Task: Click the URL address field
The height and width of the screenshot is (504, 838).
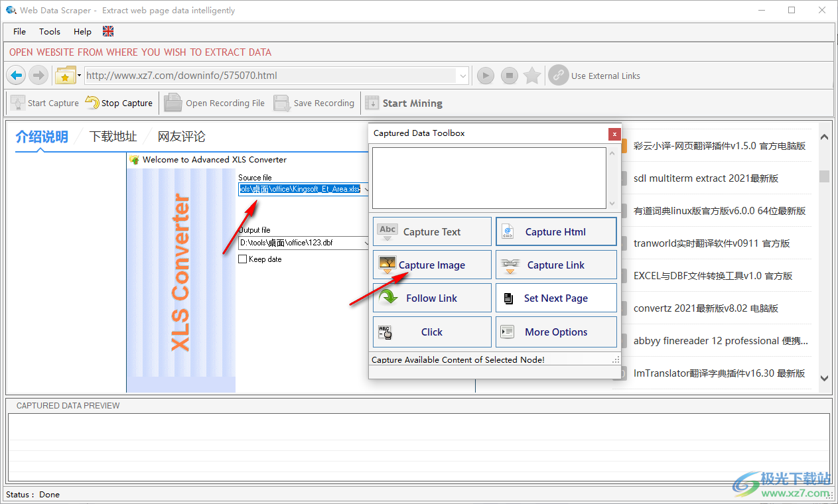Action: point(271,76)
